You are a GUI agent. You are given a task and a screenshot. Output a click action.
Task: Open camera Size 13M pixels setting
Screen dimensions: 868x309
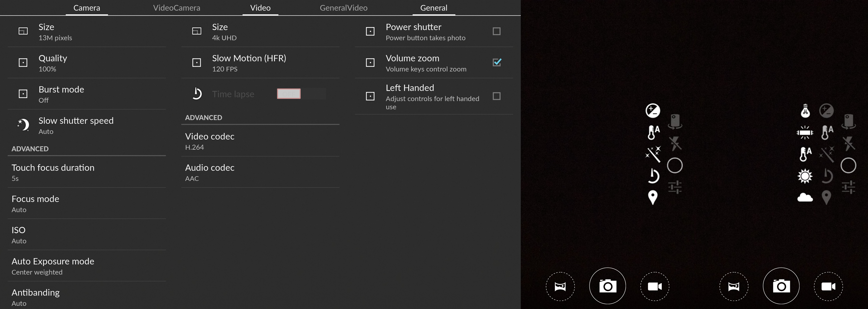click(x=87, y=31)
